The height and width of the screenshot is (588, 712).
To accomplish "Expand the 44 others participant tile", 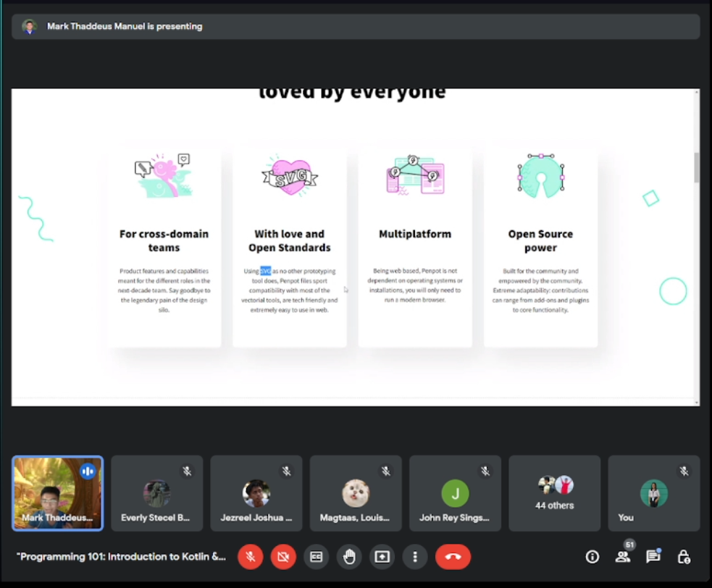I will click(x=554, y=493).
